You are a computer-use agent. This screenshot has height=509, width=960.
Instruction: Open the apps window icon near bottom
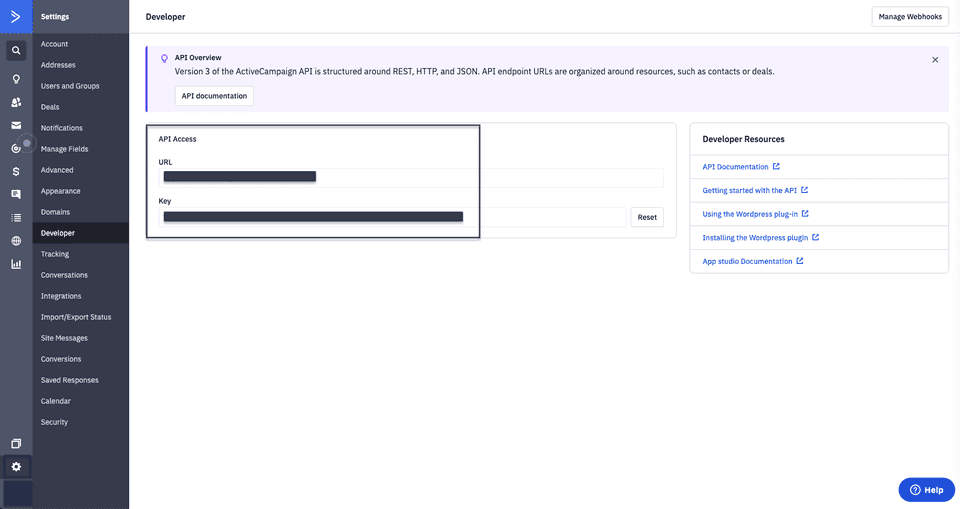coord(16,443)
